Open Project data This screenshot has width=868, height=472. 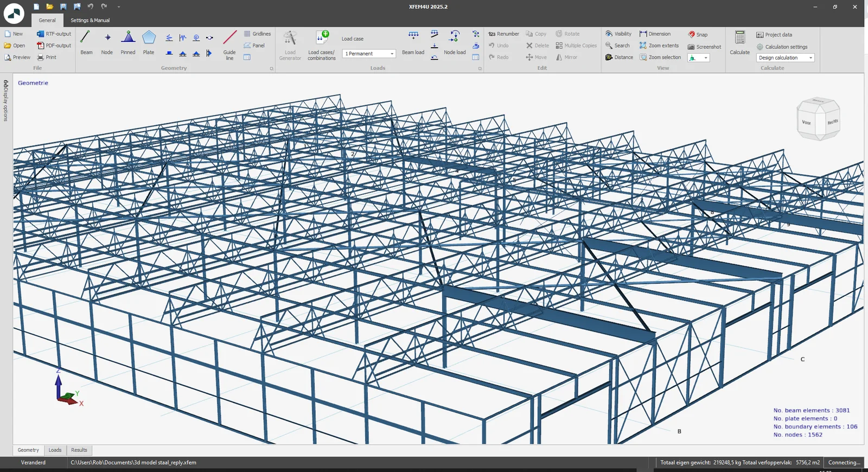[774, 35]
